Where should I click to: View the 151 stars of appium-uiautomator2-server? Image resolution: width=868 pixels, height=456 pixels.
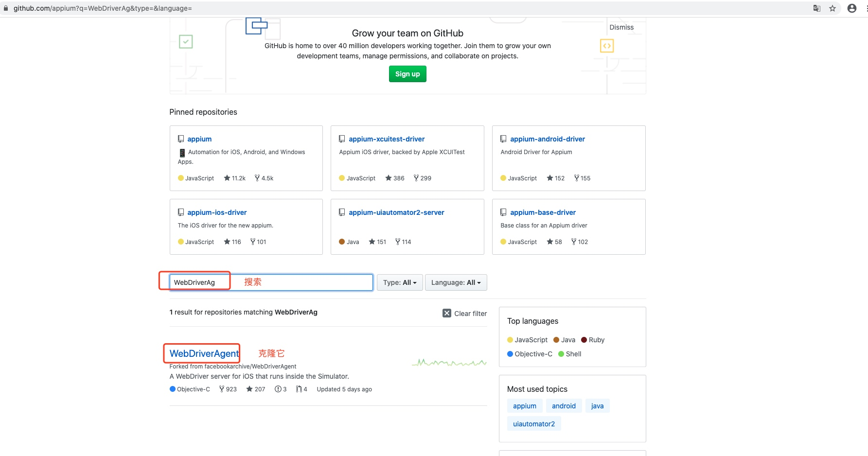(x=377, y=242)
